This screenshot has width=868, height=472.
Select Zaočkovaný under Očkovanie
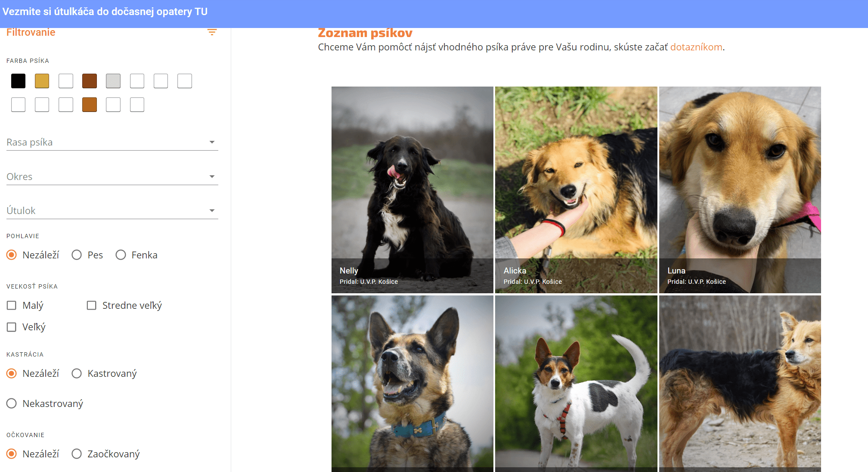tap(77, 454)
